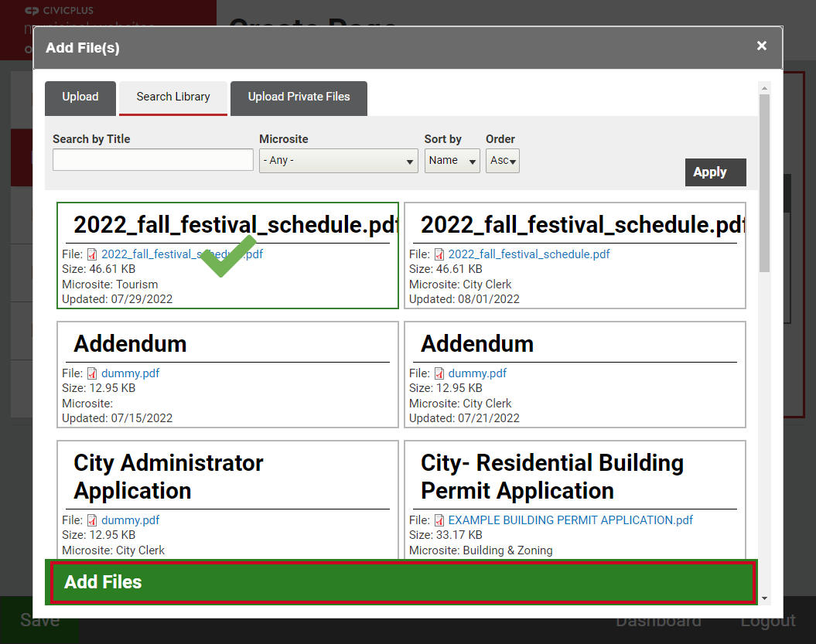This screenshot has height=644, width=816.
Task: Click the Save button behind the dialog
Action: [39, 620]
